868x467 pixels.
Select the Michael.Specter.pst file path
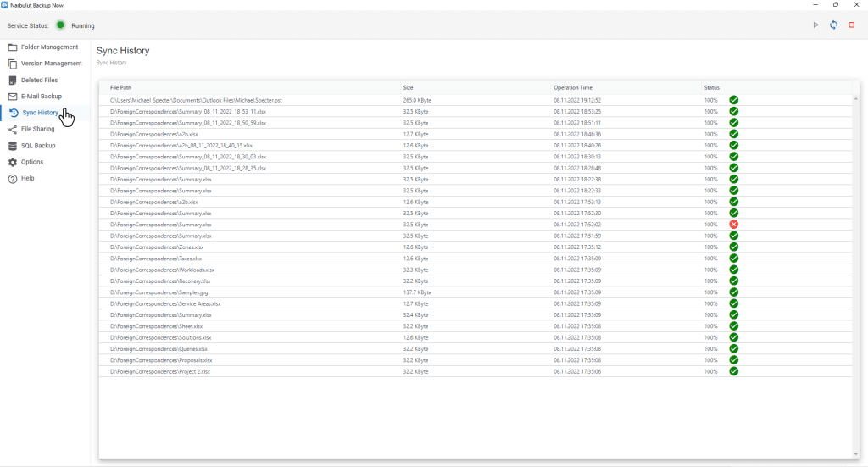click(196, 100)
